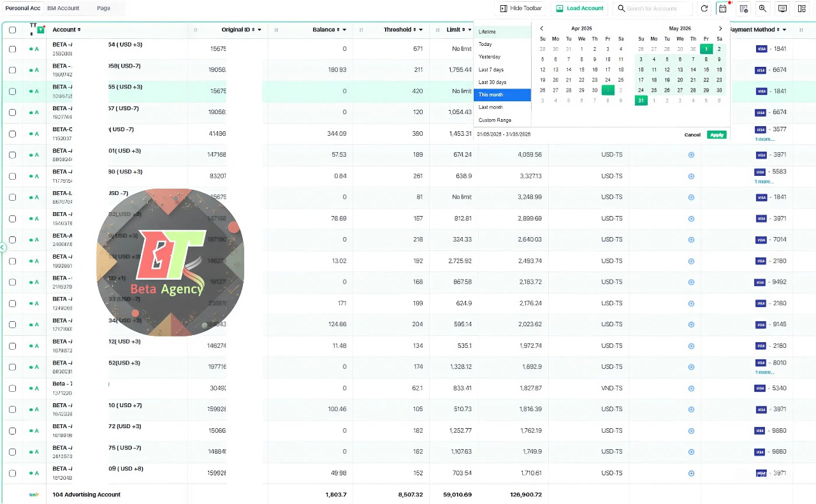Click the Hide Toolbar button

point(520,8)
